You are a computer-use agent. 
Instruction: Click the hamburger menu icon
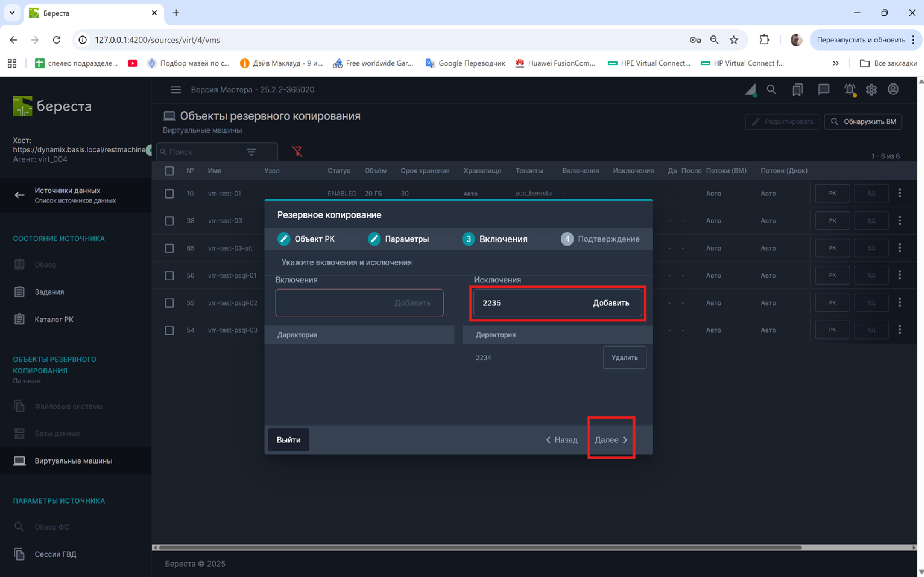(x=176, y=90)
